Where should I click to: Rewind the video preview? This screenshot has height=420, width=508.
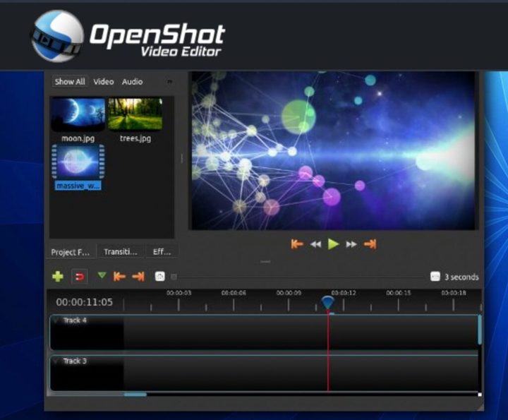pyautogui.click(x=315, y=244)
